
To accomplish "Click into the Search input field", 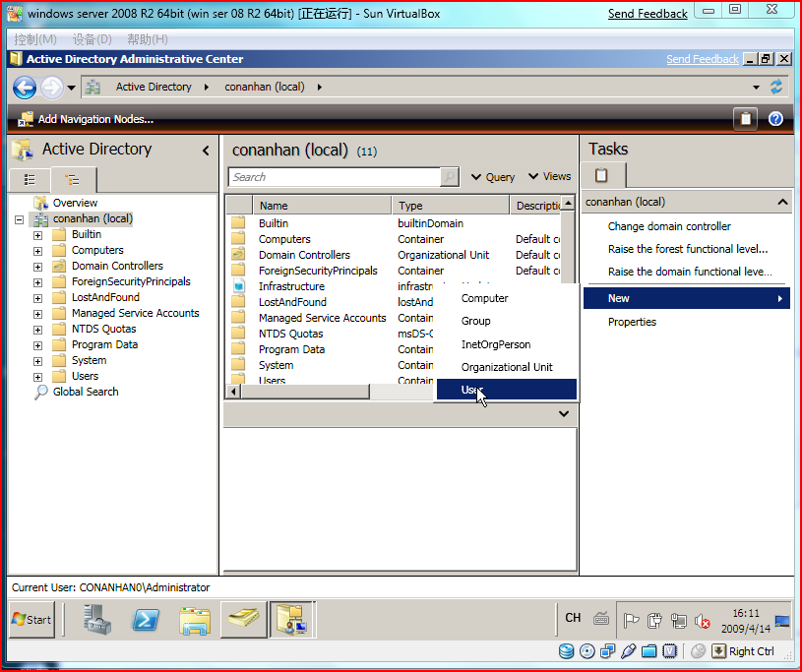I will coord(335,177).
